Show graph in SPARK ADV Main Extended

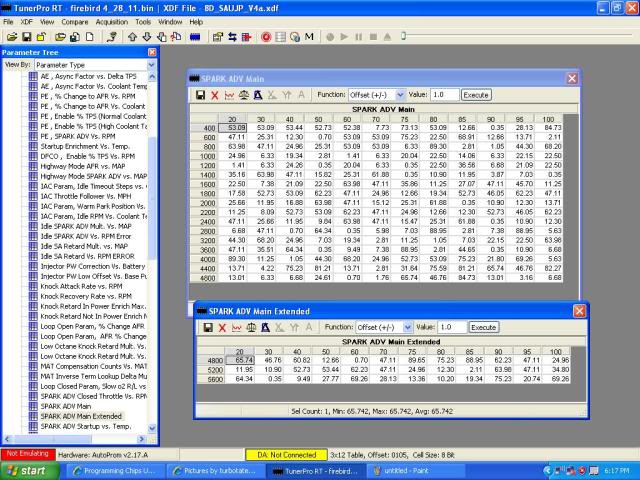click(x=237, y=327)
